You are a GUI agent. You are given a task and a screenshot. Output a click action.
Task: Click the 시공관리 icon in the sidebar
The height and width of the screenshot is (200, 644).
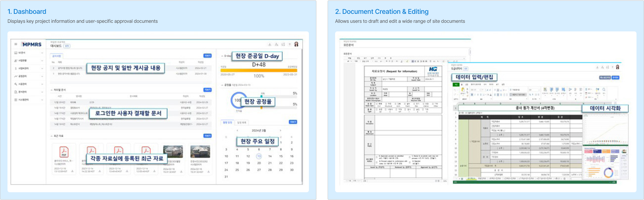tap(16, 84)
